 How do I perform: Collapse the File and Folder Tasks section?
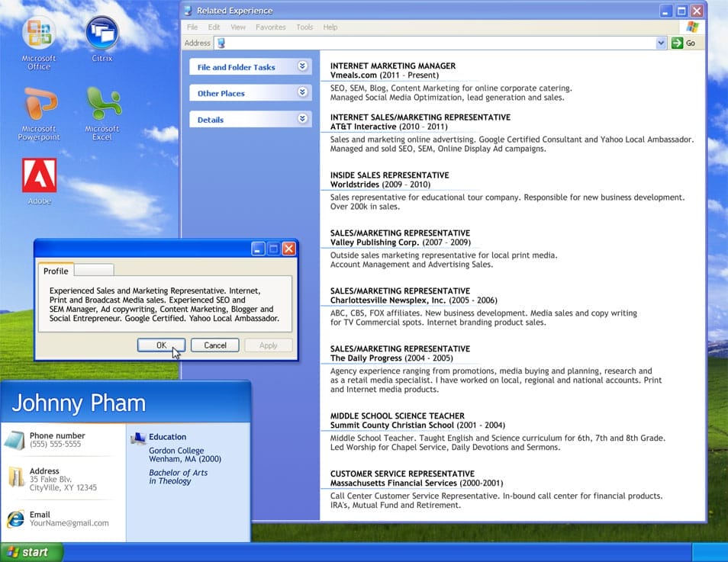[x=304, y=66]
